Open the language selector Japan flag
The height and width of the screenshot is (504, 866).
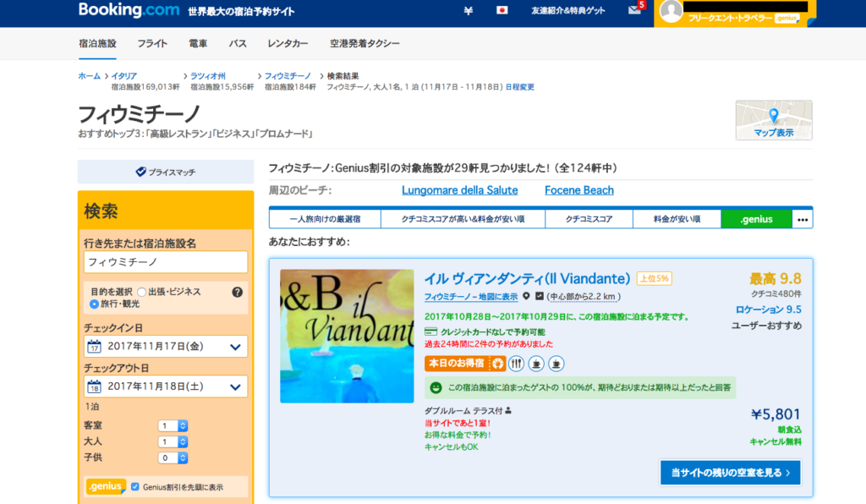(x=502, y=11)
